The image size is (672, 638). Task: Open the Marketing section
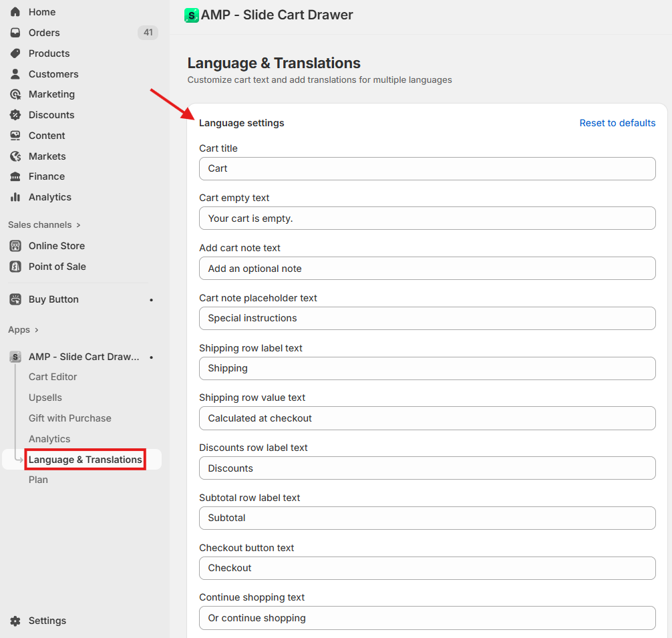tap(52, 94)
